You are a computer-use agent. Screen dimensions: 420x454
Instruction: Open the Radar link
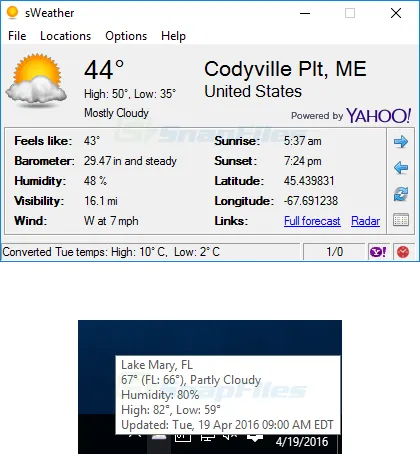click(365, 221)
